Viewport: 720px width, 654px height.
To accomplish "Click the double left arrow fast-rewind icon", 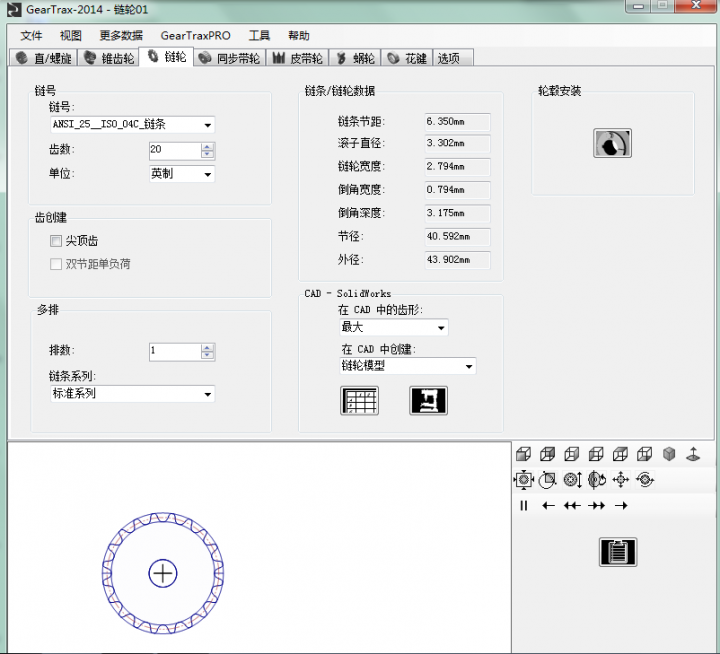I will (571, 506).
